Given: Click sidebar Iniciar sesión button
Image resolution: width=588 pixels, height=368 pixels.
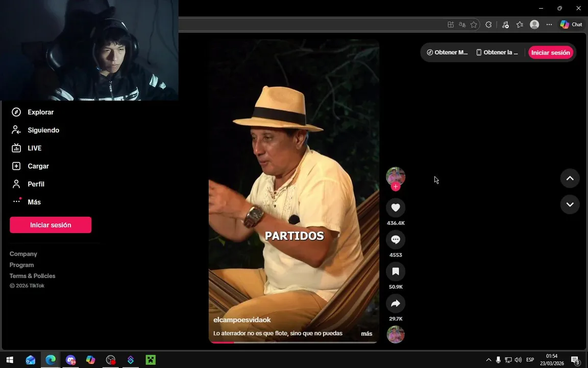Looking at the screenshot, I should click(51, 225).
